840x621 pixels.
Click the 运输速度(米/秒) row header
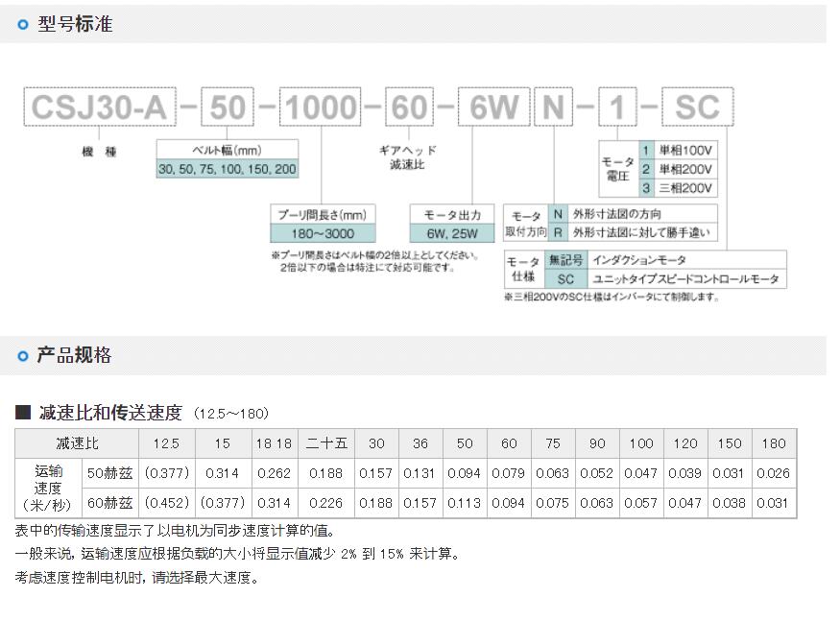pyautogui.click(x=48, y=489)
